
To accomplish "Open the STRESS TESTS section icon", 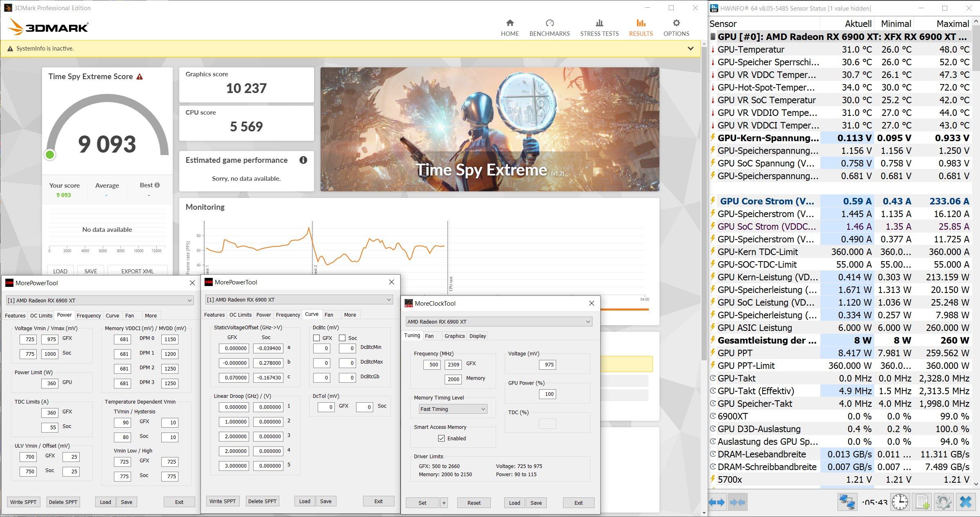I will (x=599, y=23).
